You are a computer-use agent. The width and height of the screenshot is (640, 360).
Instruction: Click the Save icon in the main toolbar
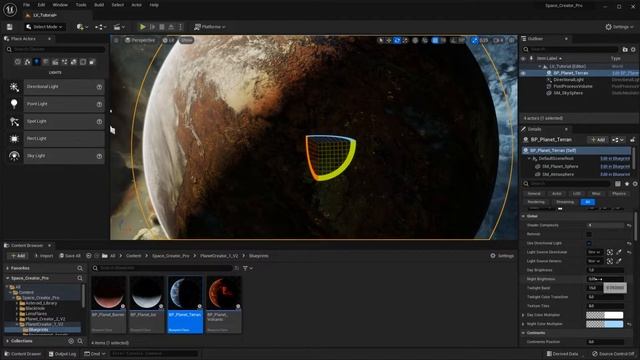(x=9, y=27)
